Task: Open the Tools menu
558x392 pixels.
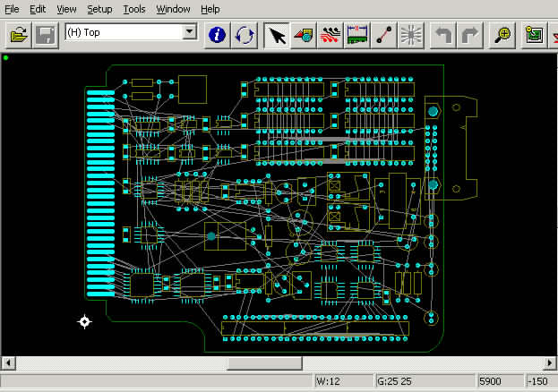Action: [x=133, y=8]
